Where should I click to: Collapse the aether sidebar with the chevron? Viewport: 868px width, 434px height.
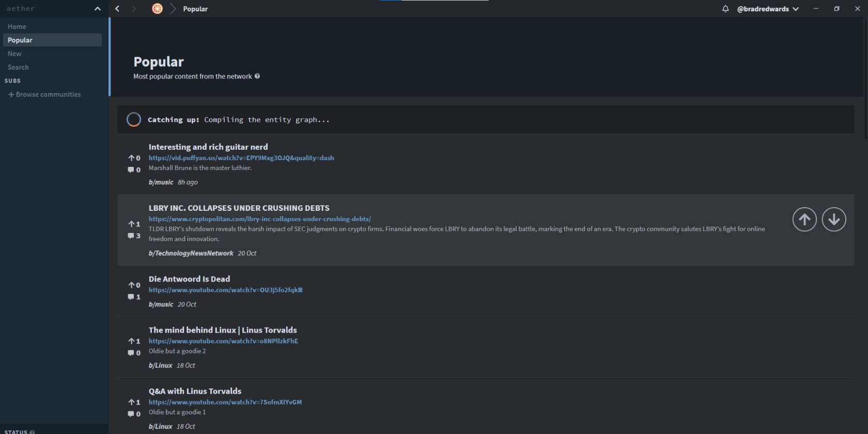point(97,8)
